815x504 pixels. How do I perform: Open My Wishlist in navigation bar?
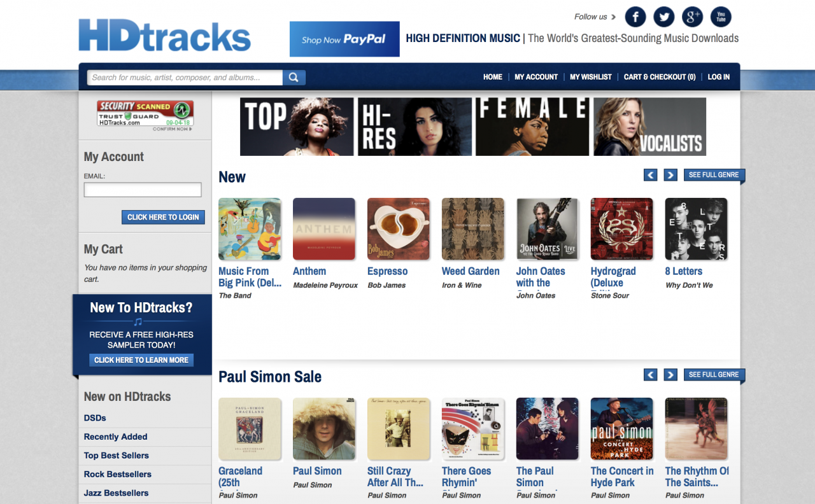click(x=590, y=77)
